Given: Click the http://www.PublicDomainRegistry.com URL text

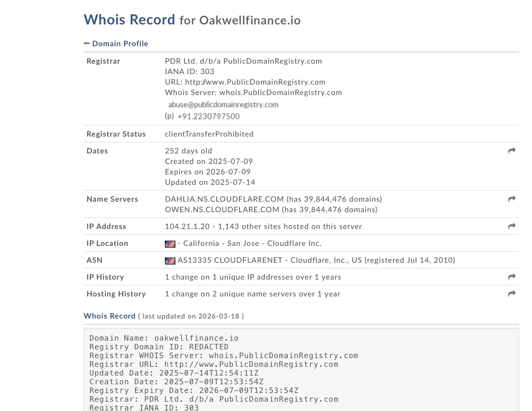Looking at the screenshot, I should click(x=255, y=82).
